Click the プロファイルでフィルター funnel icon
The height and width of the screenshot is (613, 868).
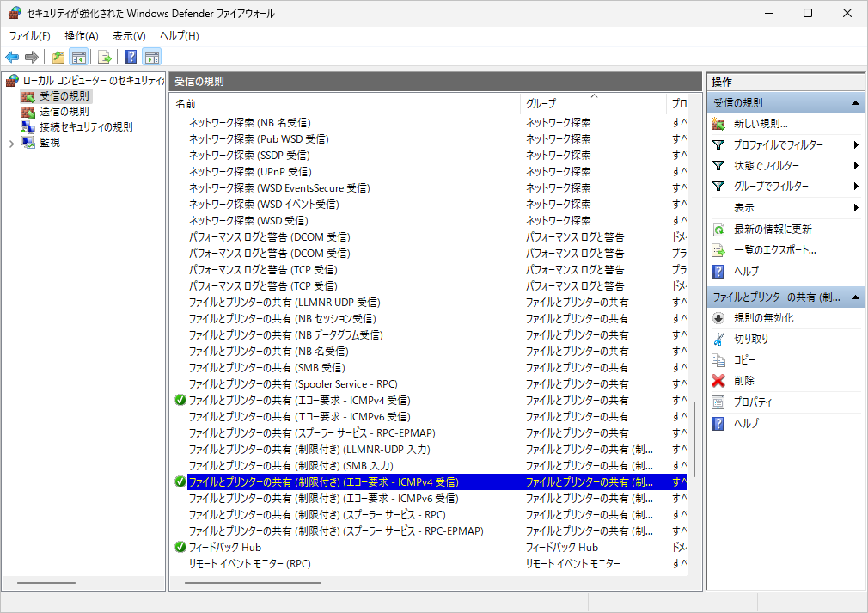coord(718,145)
